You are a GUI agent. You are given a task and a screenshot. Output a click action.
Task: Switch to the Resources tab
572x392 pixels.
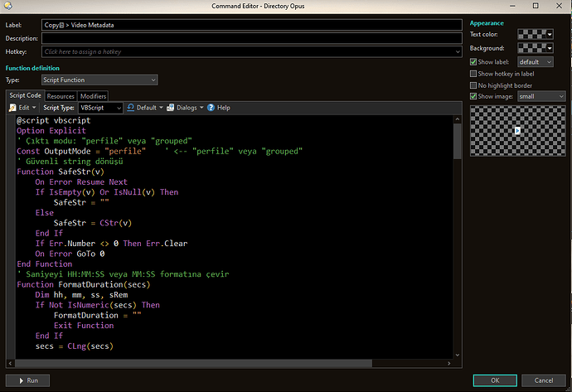(x=61, y=96)
